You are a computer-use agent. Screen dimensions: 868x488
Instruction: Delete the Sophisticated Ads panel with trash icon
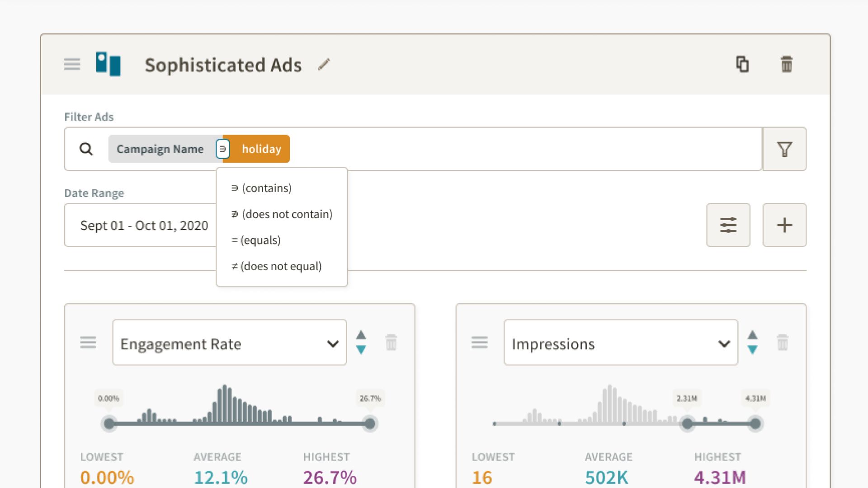[786, 64]
